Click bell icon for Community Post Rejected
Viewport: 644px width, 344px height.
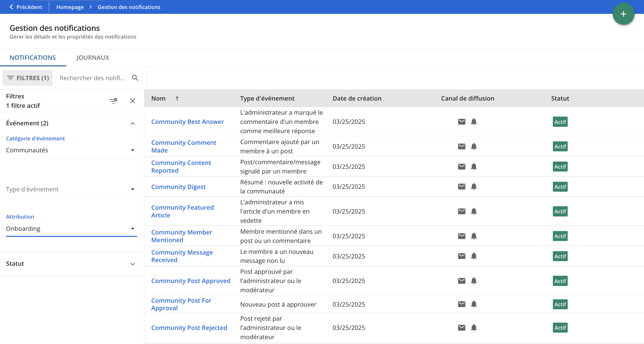[x=473, y=327]
